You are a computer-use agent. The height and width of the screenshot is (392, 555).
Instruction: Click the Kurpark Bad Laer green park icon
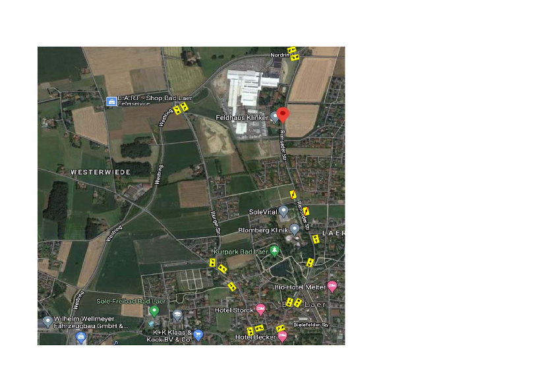pos(274,251)
